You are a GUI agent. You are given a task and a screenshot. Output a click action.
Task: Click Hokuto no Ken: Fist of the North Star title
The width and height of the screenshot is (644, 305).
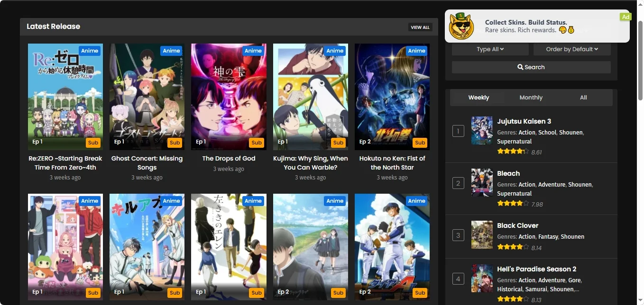coord(392,163)
